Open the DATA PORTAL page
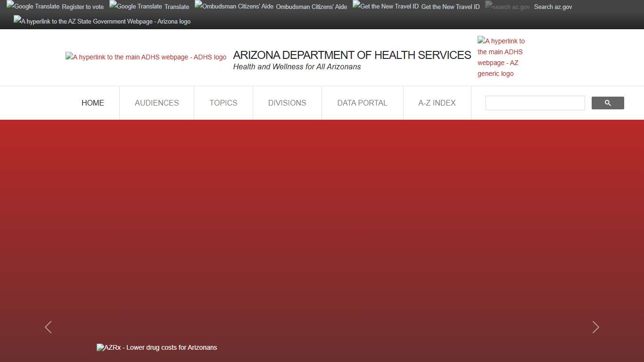Screen dimensions: 644x362 click(362, 103)
